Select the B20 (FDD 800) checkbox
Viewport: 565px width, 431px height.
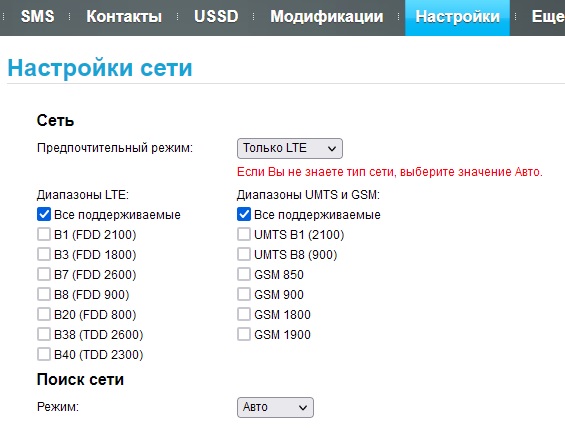44,314
